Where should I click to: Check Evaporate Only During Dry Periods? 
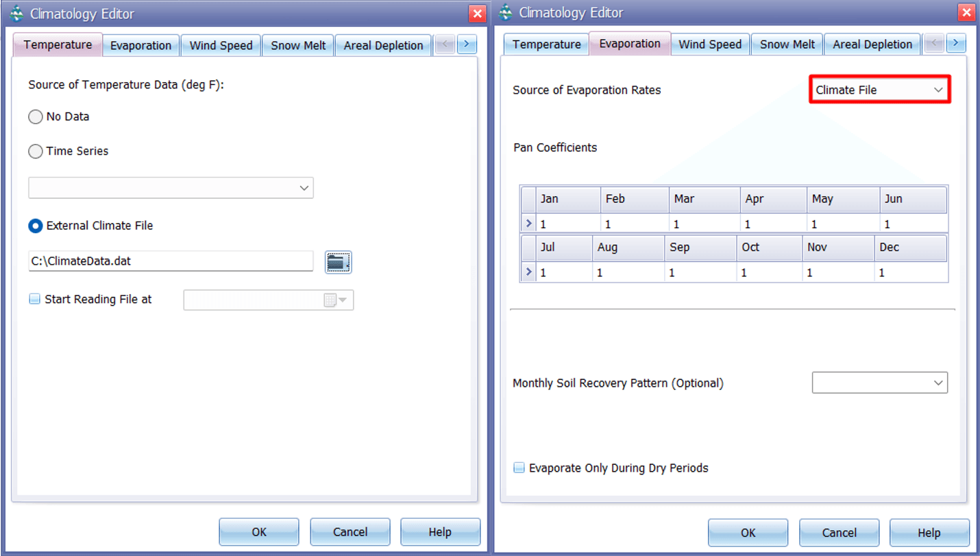tap(519, 468)
